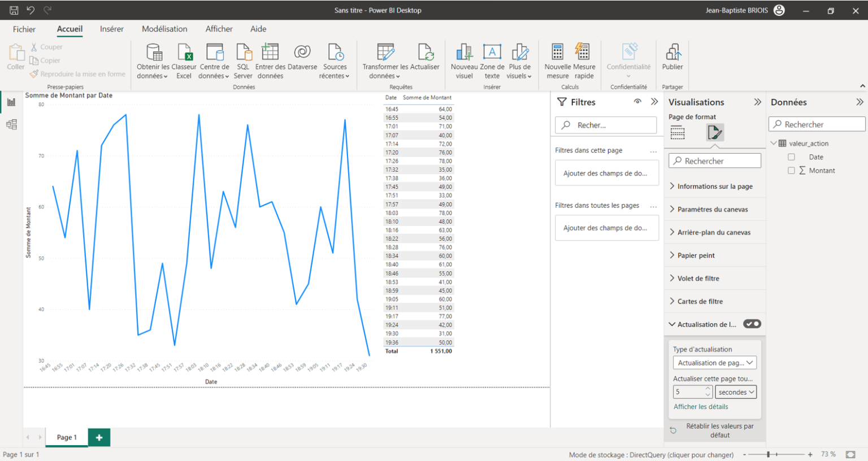The height and width of the screenshot is (461, 868).
Task: Click the Filtres search field
Action: pyautogui.click(x=606, y=125)
